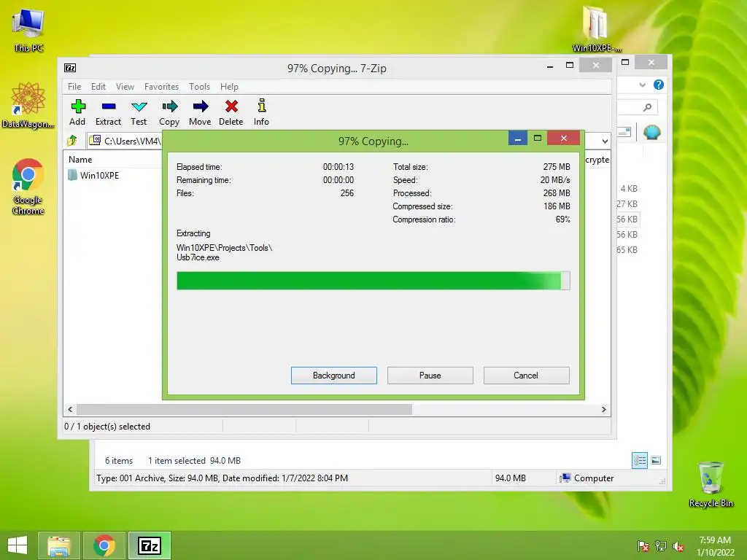Open Google Chrome desktop shortcut

(x=28, y=187)
